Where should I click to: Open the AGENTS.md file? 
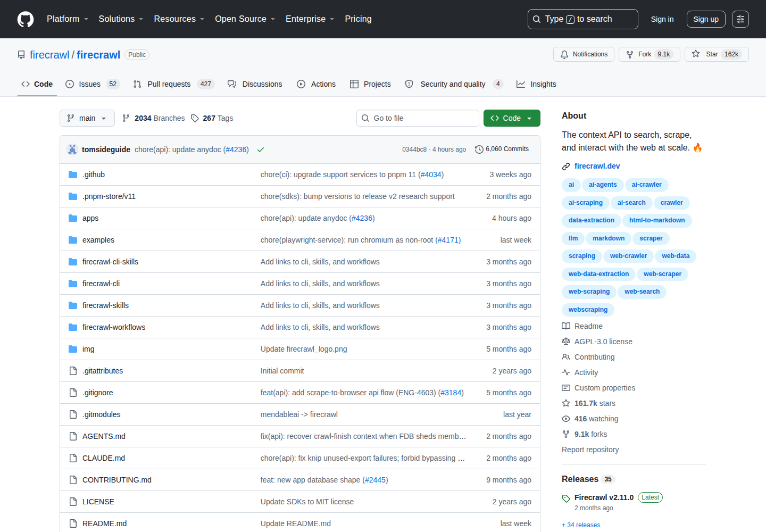(104, 436)
